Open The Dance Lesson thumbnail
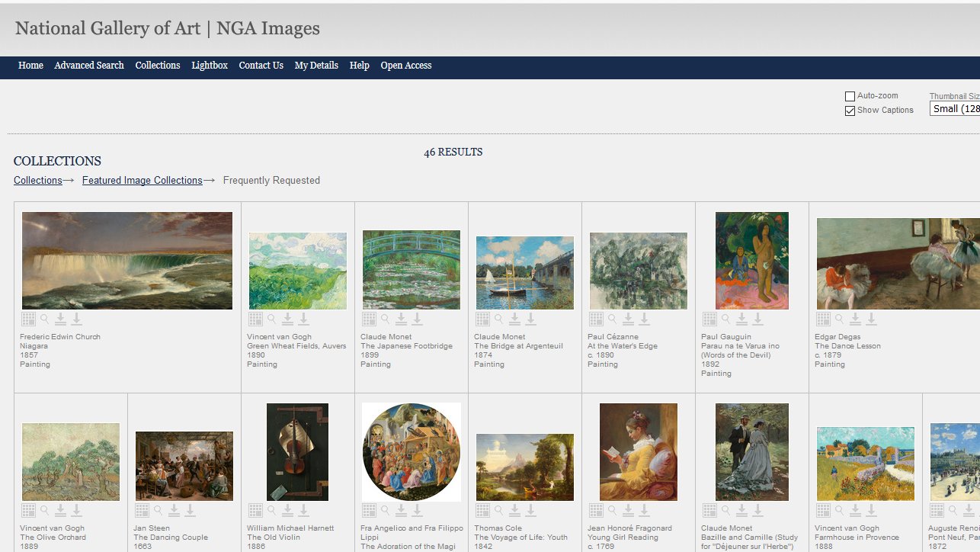This screenshot has width=980, height=552. 898,264
